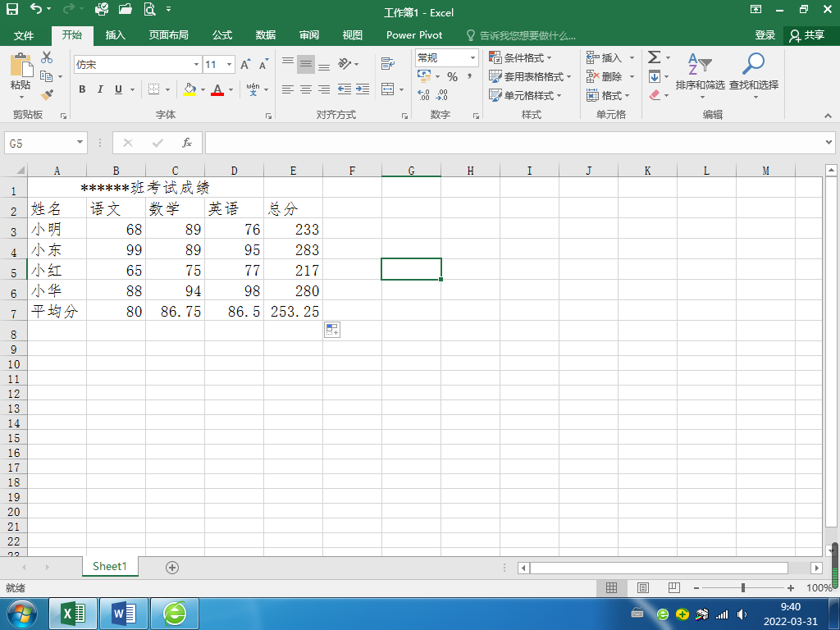Image resolution: width=840 pixels, height=630 pixels.
Task: Expand the Name Box dropdown arrow
Action: [80, 143]
